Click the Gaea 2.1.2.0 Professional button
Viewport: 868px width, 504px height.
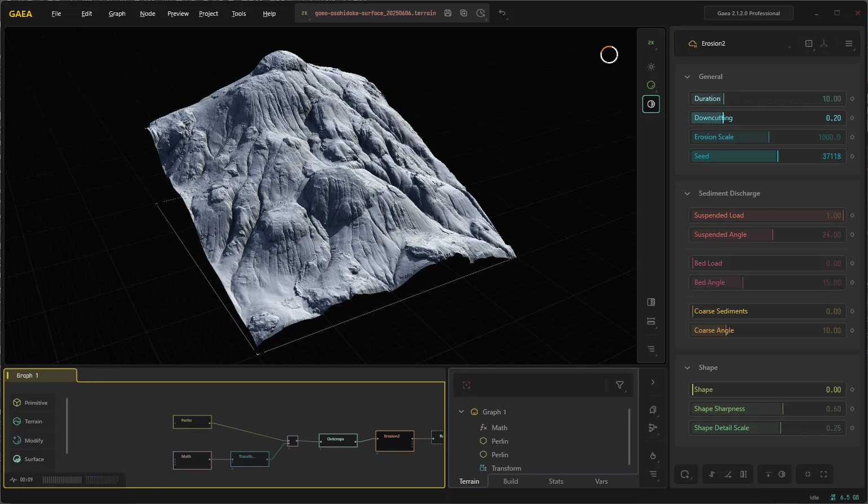[x=749, y=13]
